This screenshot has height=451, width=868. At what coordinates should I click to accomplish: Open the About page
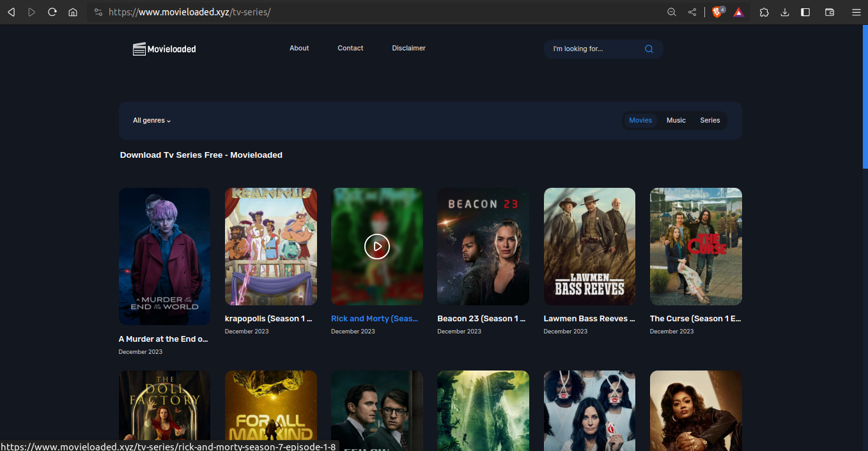[298, 48]
